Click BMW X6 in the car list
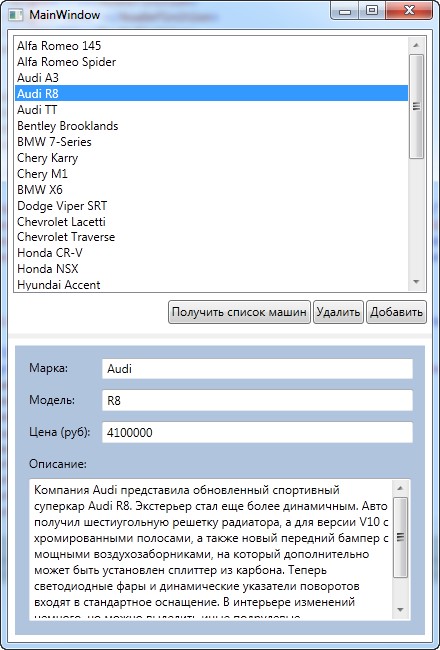 click(x=211, y=189)
